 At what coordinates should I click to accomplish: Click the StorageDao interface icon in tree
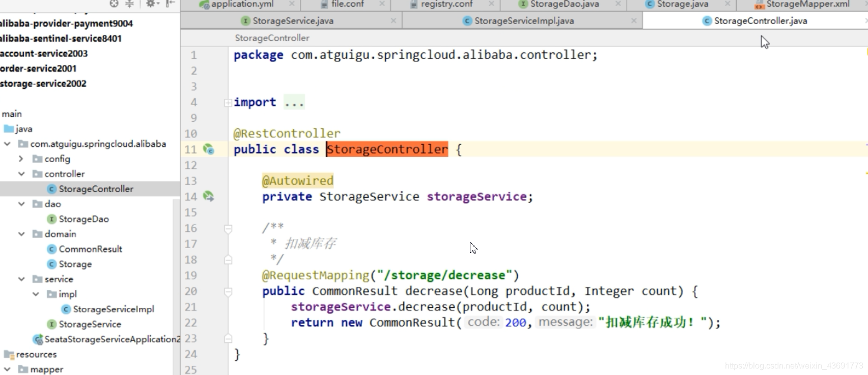tap(51, 219)
